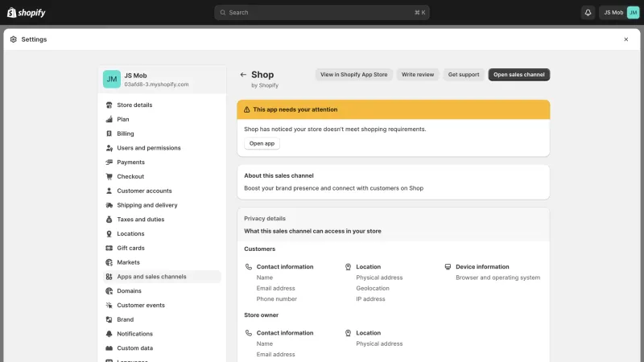Screen dimensions: 644x362
Task: Go to Markets settings
Action: click(163, 262)
